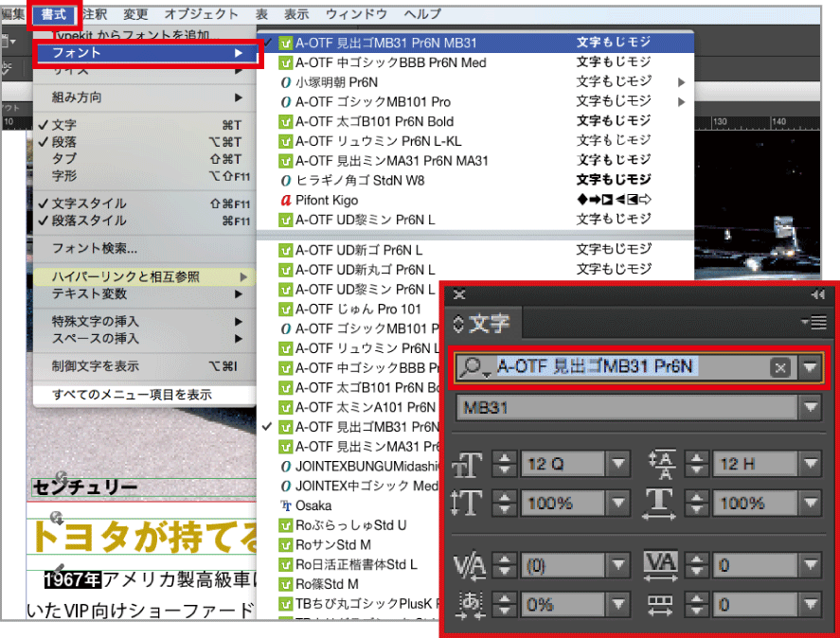Choose the タブ menu item
The width and height of the screenshot is (840, 638).
145,159
